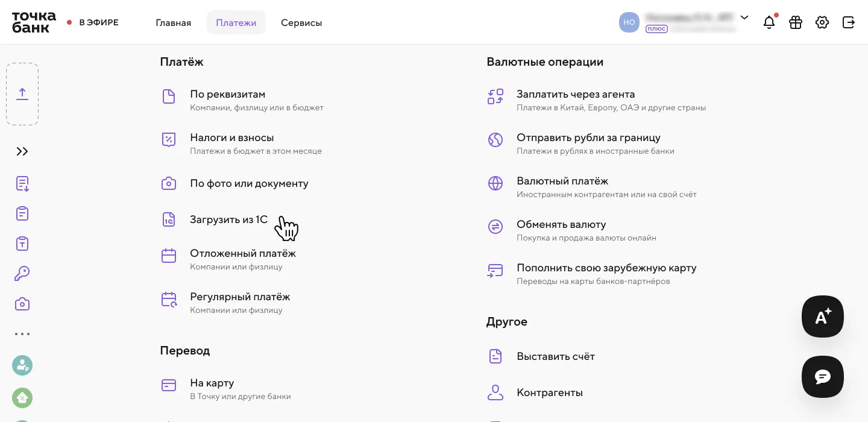Open the gift box bonuses icon
Screen dimensions: 868x422
[x=796, y=23]
